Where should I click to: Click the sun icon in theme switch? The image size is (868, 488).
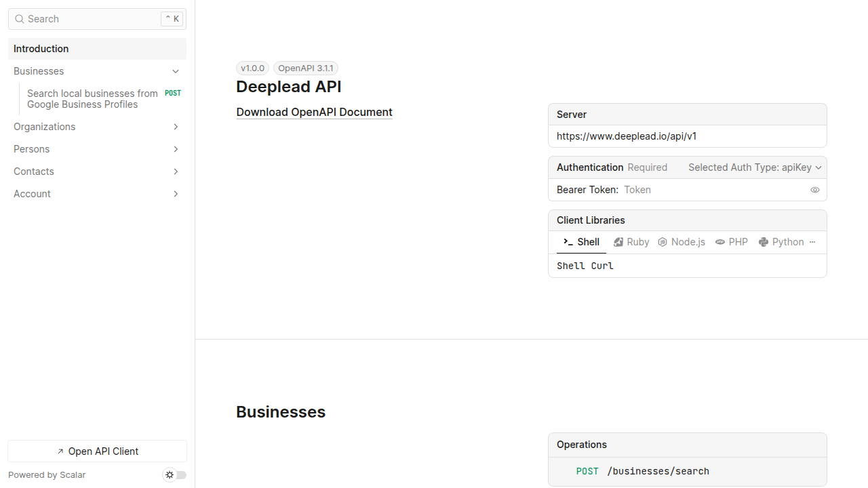coord(170,475)
